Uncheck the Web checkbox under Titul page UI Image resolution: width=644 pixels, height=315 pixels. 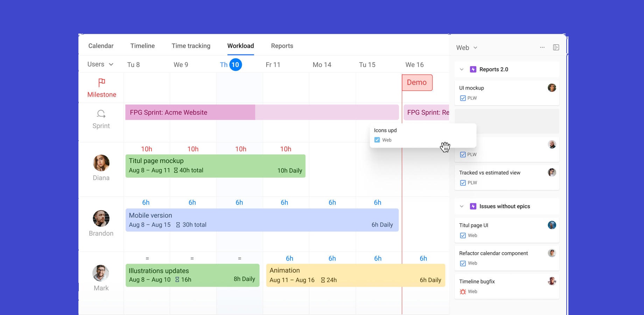(x=463, y=235)
